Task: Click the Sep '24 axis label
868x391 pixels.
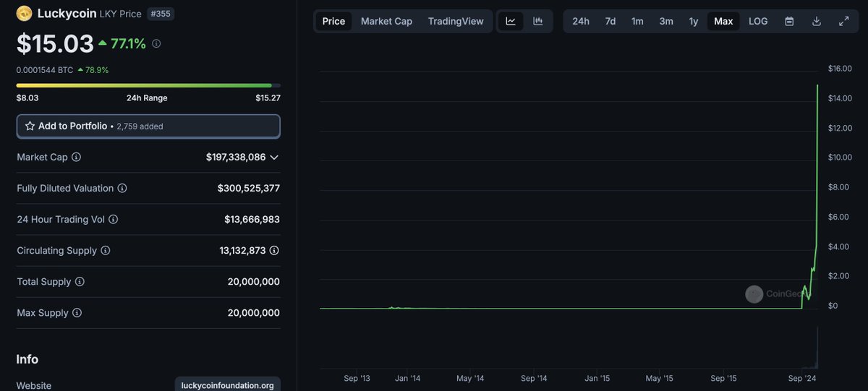Action: coord(802,378)
